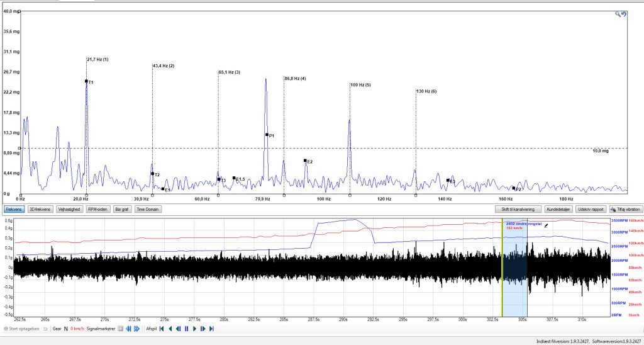Click the Udskriv rapport button

[x=591, y=209]
